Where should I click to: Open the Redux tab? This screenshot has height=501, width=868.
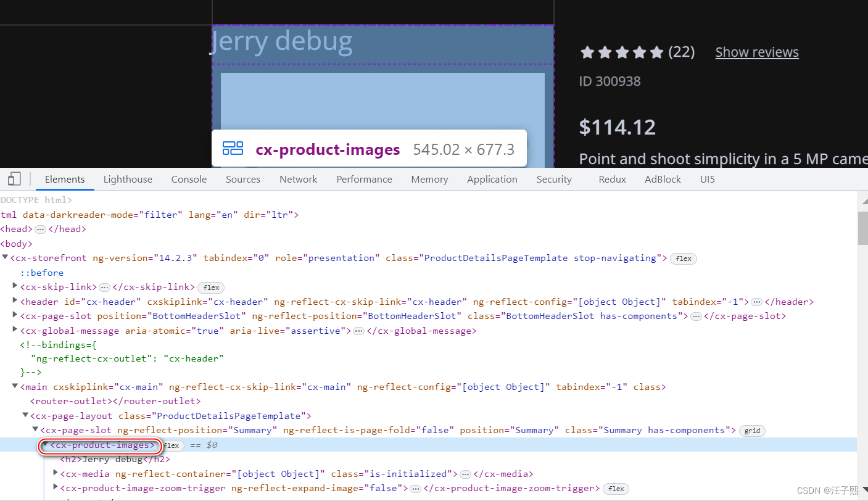point(613,180)
